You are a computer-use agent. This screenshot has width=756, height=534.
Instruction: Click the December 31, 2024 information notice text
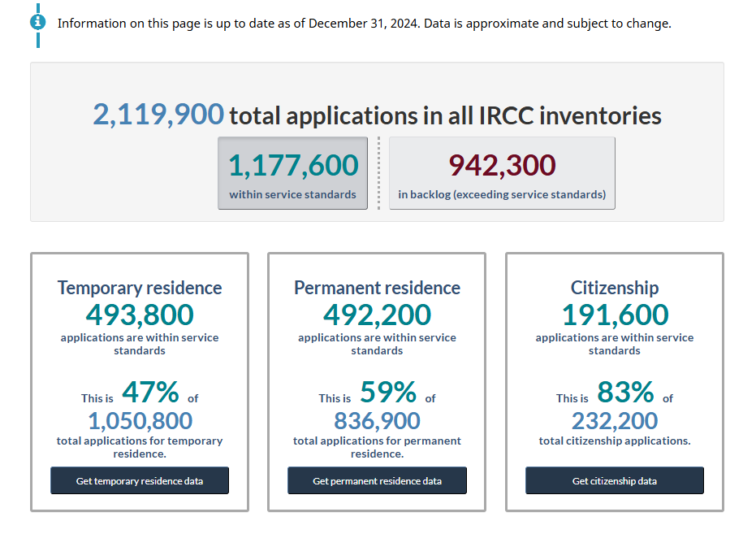click(364, 23)
